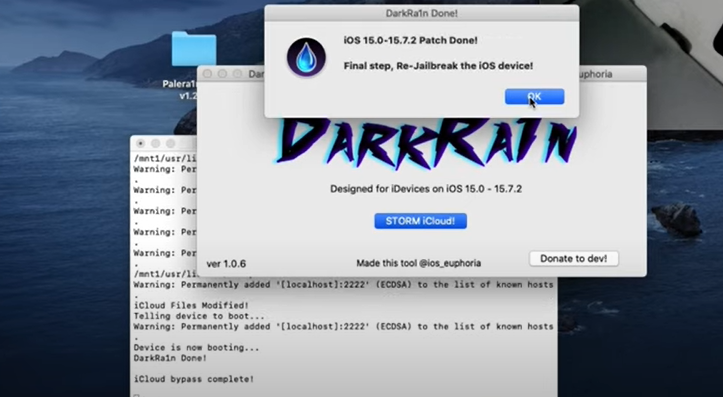Click 'iCloud bypass complete!' terminal line
Image resolution: width=723 pixels, height=397 pixels.
pyautogui.click(x=194, y=379)
